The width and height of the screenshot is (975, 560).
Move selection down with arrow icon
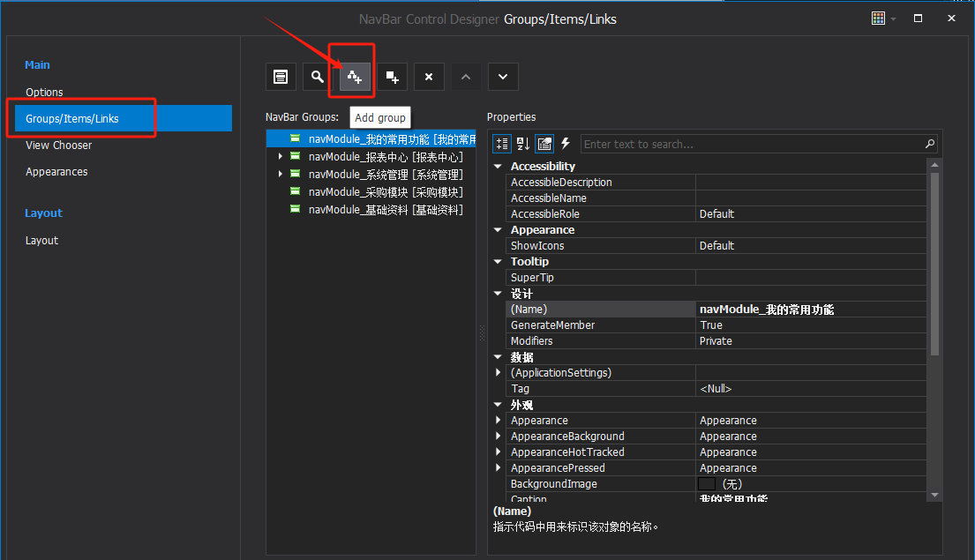tap(502, 77)
